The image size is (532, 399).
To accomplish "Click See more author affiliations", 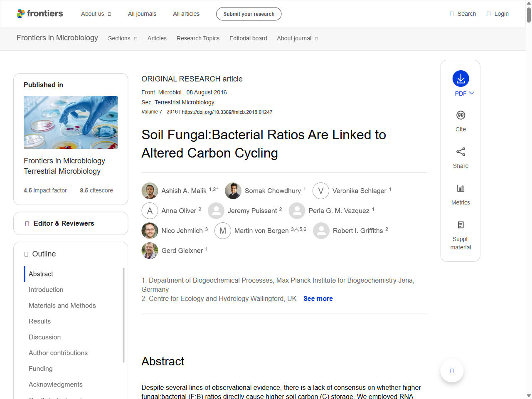I will 318,298.
